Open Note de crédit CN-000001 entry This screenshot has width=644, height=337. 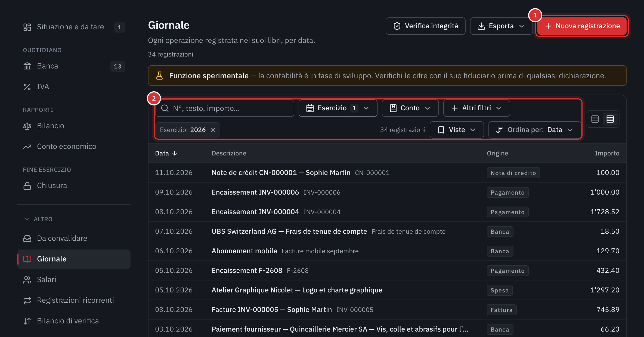[x=387, y=173]
